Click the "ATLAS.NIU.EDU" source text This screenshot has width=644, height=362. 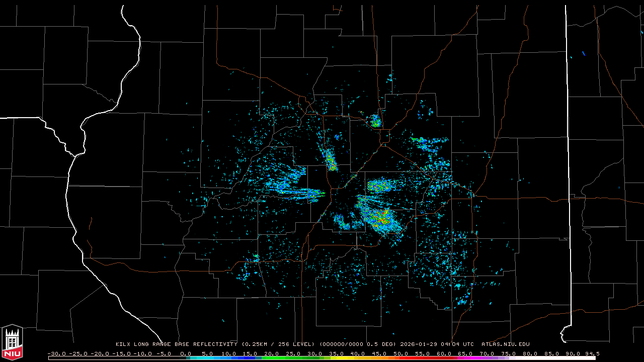506,344
